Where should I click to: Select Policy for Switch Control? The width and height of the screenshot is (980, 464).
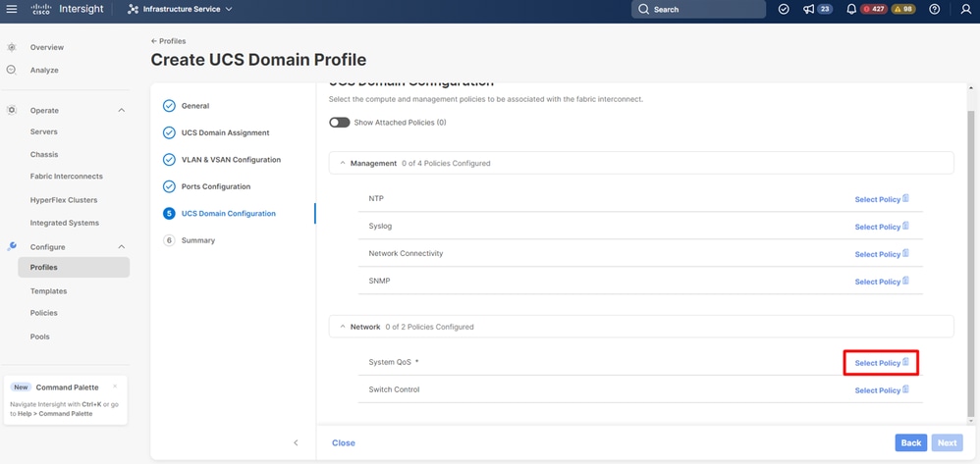point(881,390)
